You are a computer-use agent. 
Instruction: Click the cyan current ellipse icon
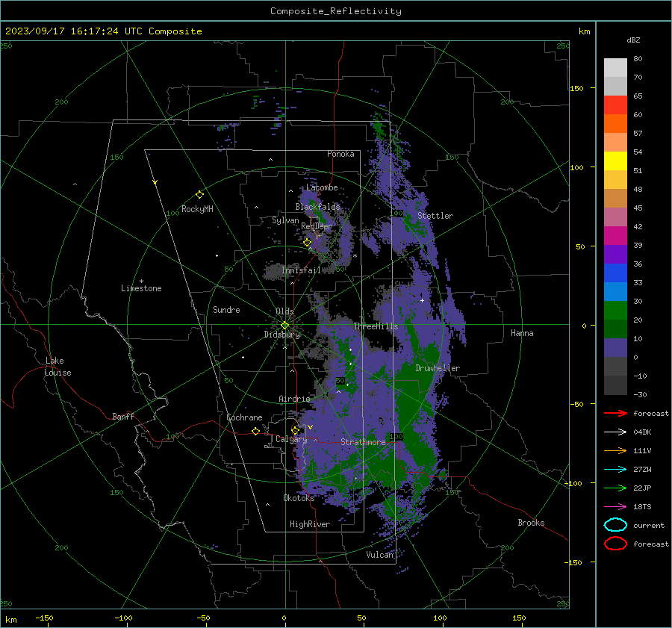click(615, 525)
